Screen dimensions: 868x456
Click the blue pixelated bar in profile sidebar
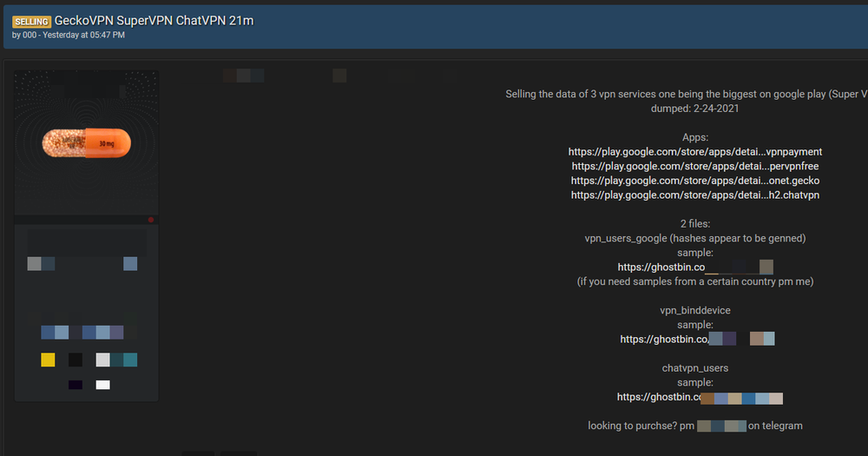(x=82, y=333)
